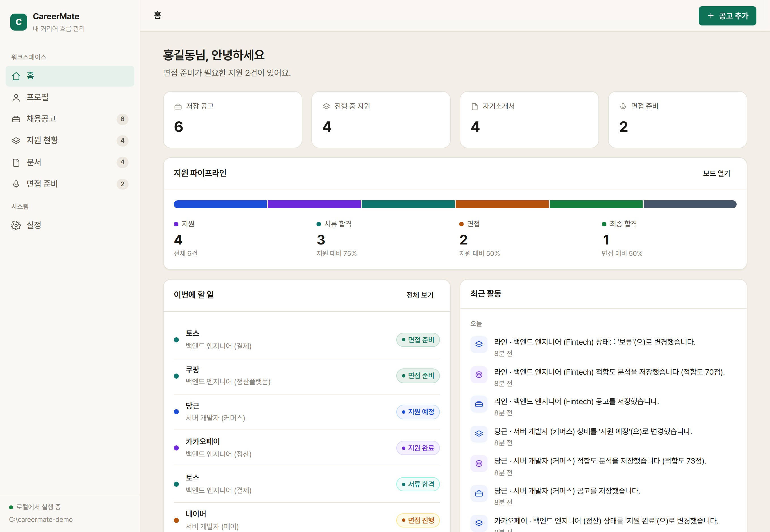Click the 채용공고 briefcase icon in sidebar
This screenshot has height=532, width=770.
pyautogui.click(x=16, y=119)
